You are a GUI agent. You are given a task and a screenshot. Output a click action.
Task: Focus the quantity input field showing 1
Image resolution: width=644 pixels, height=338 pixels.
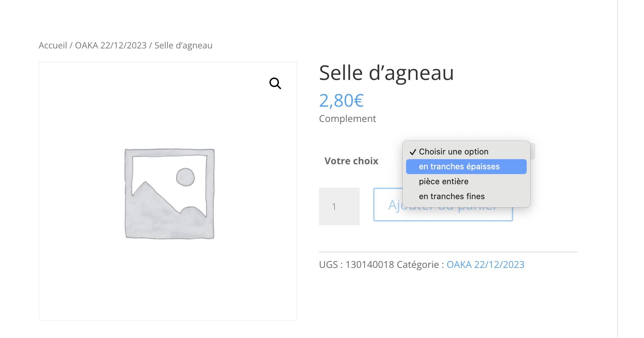click(339, 206)
